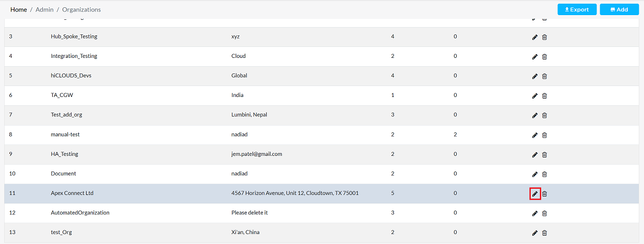This screenshot has width=644, height=244.
Task: Open the Admin breadcrumb link
Action: point(44,9)
